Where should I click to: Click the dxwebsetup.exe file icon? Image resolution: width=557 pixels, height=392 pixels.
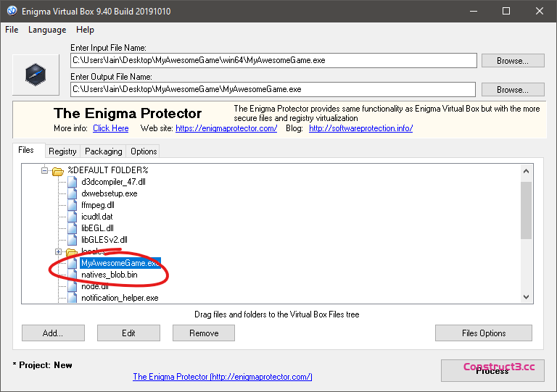[x=72, y=193]
